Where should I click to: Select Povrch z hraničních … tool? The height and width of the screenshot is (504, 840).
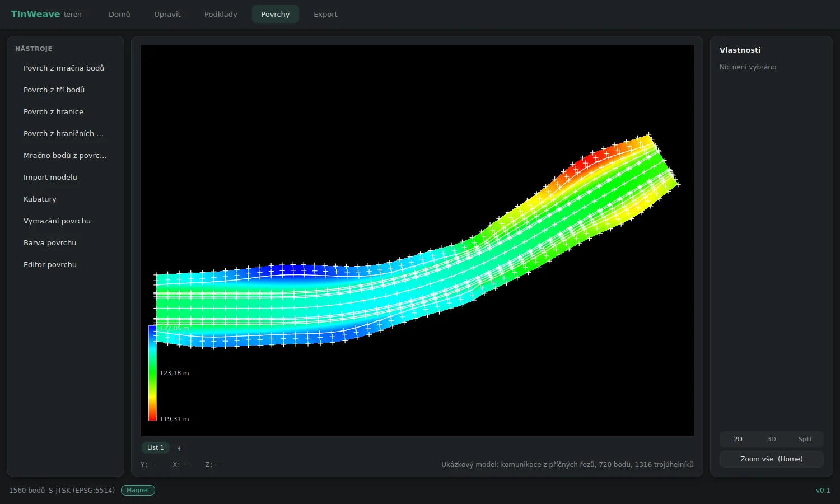(x=66, y=133)
